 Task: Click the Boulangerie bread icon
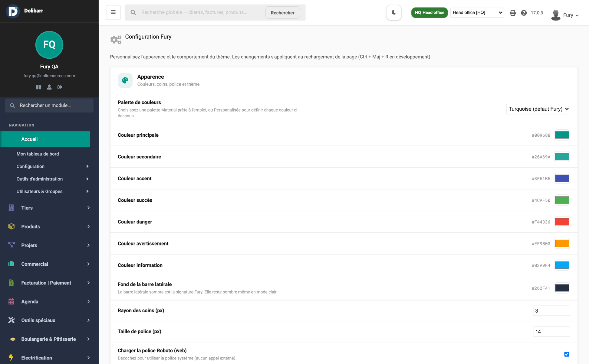pyautogui.click(x=13, y=339)
